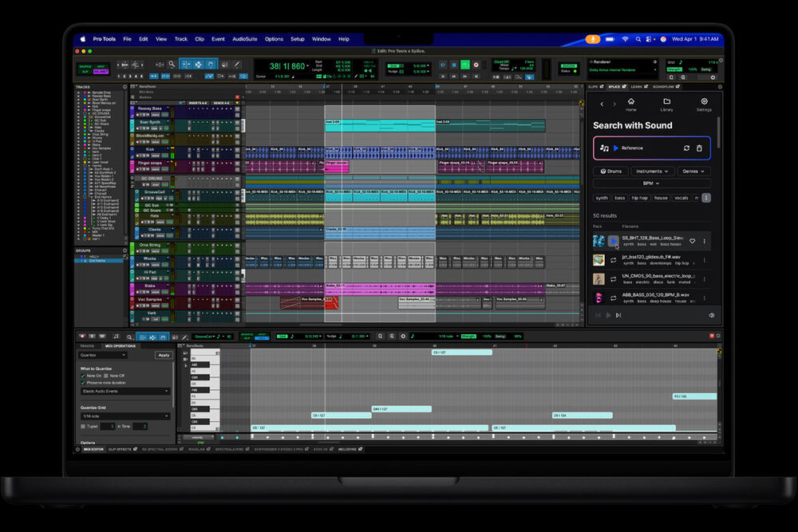Open the 1/16 note Quantize Grid dropdown
Image resolution: width=798 pixels, height=532 pixels.
point(124,416)
